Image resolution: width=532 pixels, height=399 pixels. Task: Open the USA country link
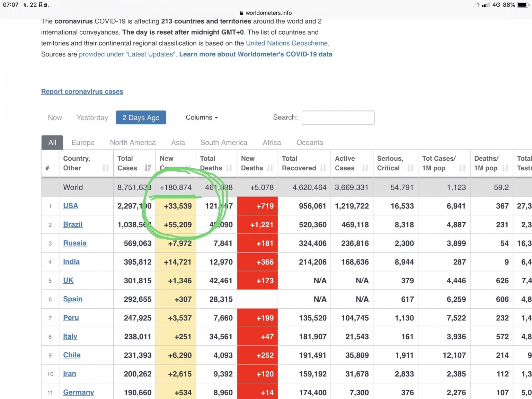click(x=71, y=206)
